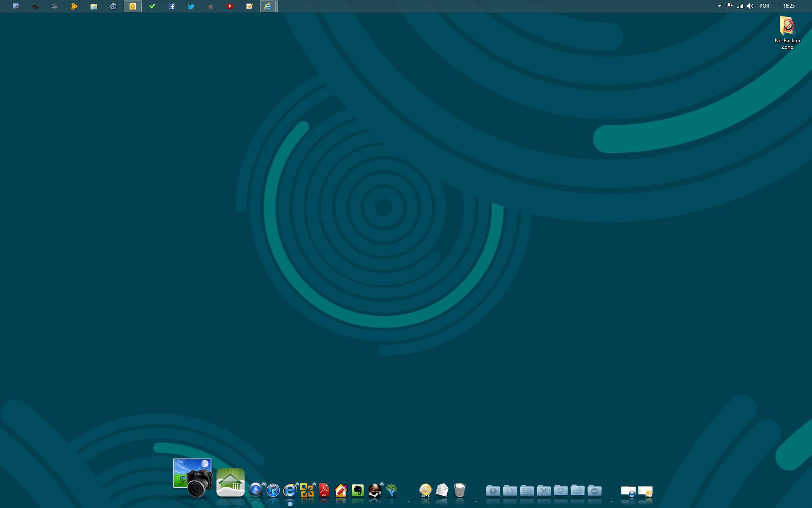
Task: Expand hidden system tray icons arrow
Action: coord(719,6)
